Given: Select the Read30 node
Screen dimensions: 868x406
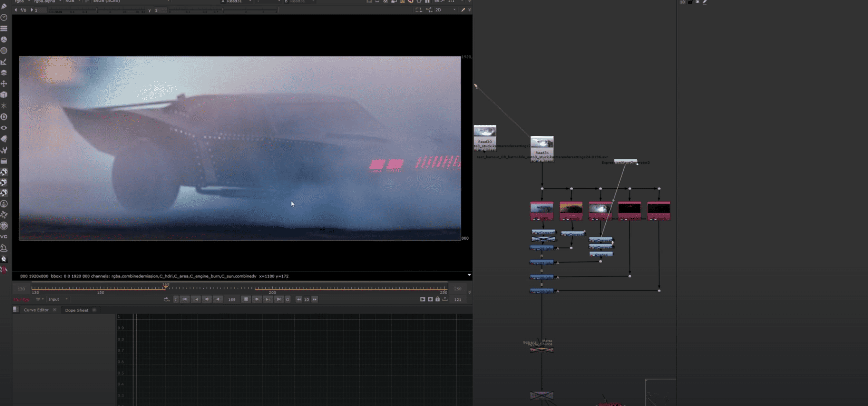Looking at the screenshot, I should [x=485, y=138].
